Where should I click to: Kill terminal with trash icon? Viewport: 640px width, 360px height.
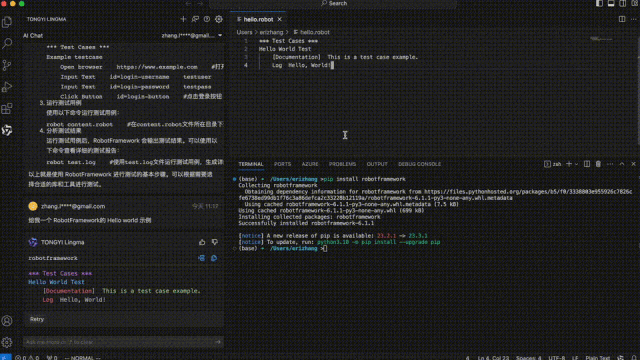click(x=598, y=164)
